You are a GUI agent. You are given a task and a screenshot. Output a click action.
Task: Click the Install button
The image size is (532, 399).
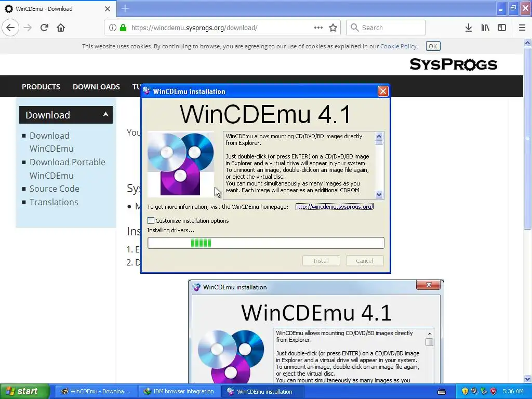tap(321, 261)
